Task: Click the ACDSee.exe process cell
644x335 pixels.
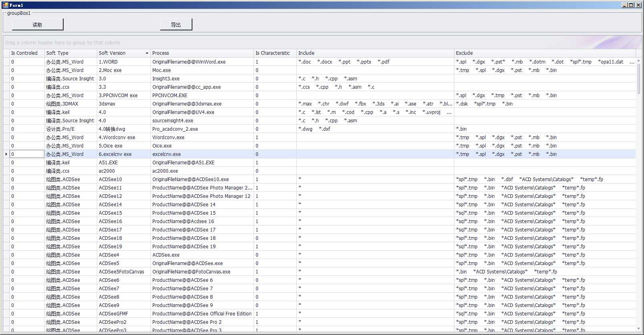Action: tap(202, 255)
